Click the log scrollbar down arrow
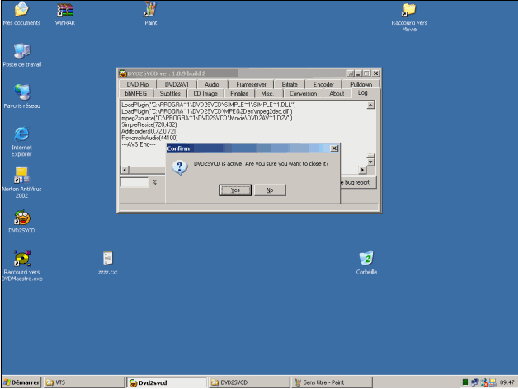This screenshot has height=389, width=518. pyautogui.click(x=371, y=162)
